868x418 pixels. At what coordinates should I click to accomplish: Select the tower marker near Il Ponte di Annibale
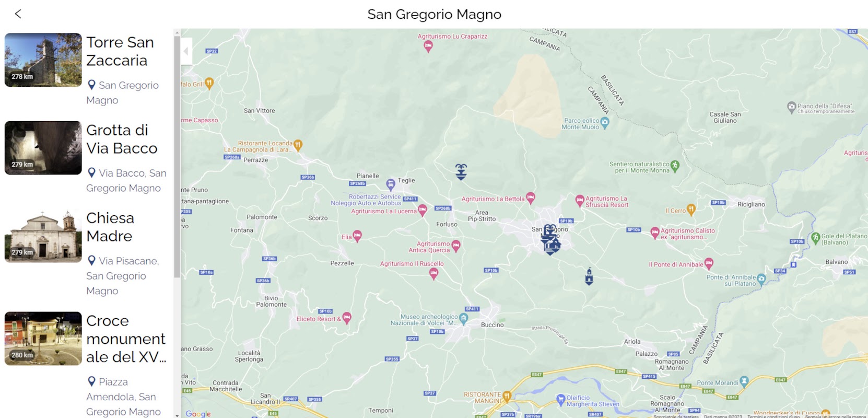589,276
